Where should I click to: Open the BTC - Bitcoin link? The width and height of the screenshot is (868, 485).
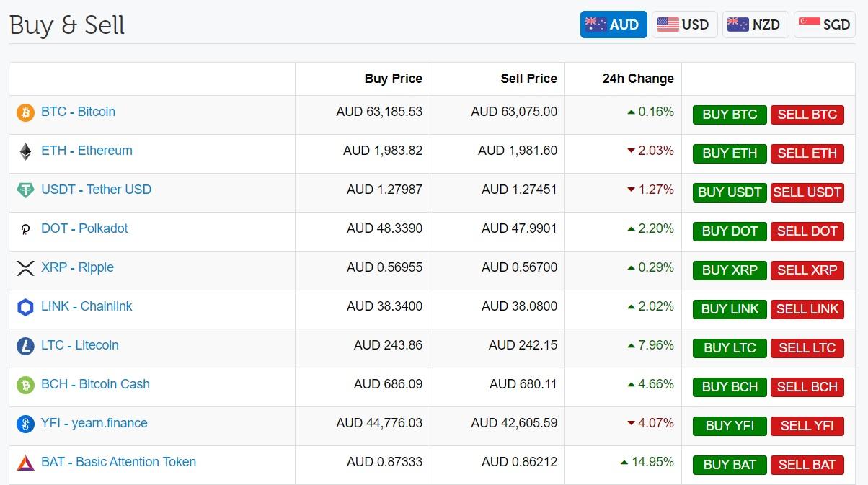tap(78, 112)
